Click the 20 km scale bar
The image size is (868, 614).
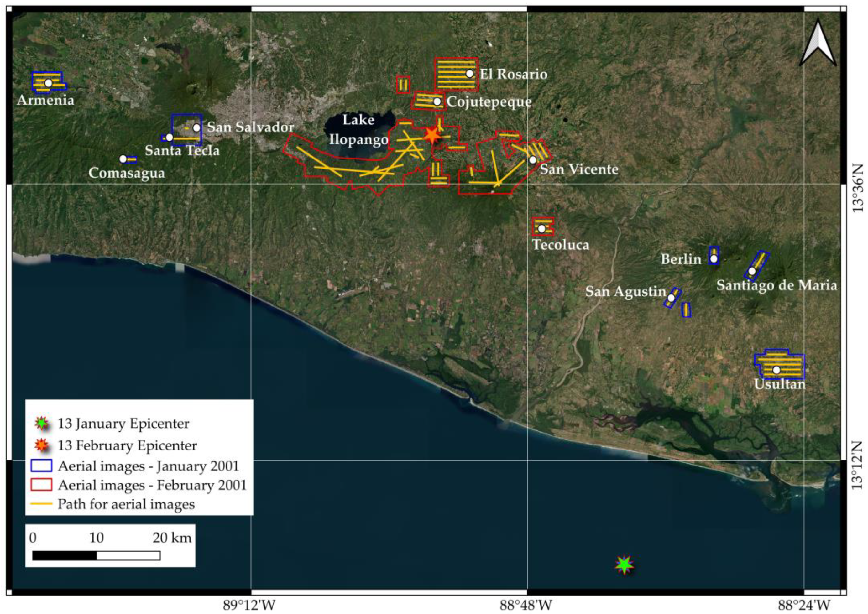pyautogui.click(x=97, y=555)
